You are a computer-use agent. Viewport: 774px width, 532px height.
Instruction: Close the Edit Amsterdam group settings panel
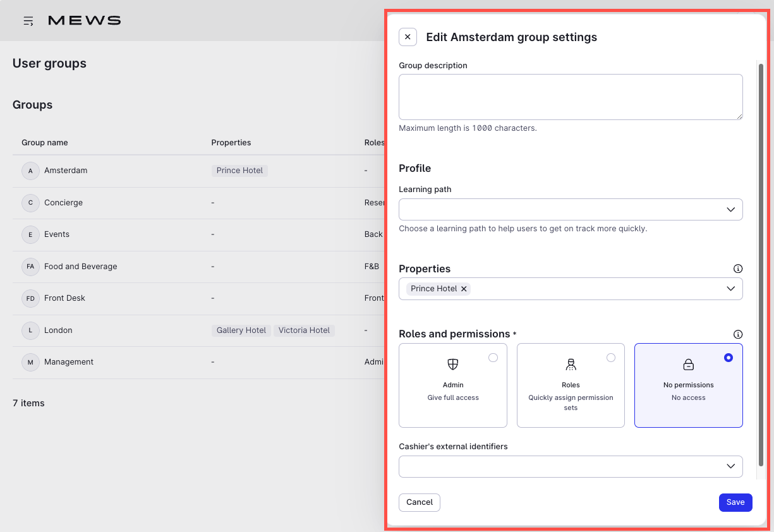click(408, 37)
